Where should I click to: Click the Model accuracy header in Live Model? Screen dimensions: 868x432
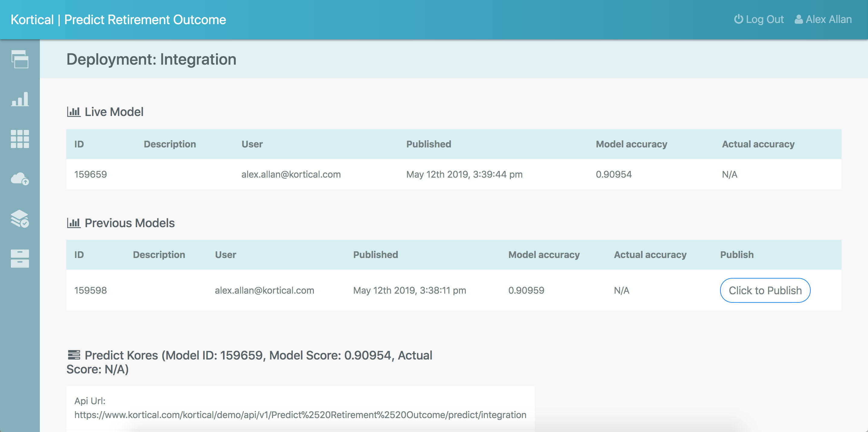pyautogui.click(x=631, y=144)
